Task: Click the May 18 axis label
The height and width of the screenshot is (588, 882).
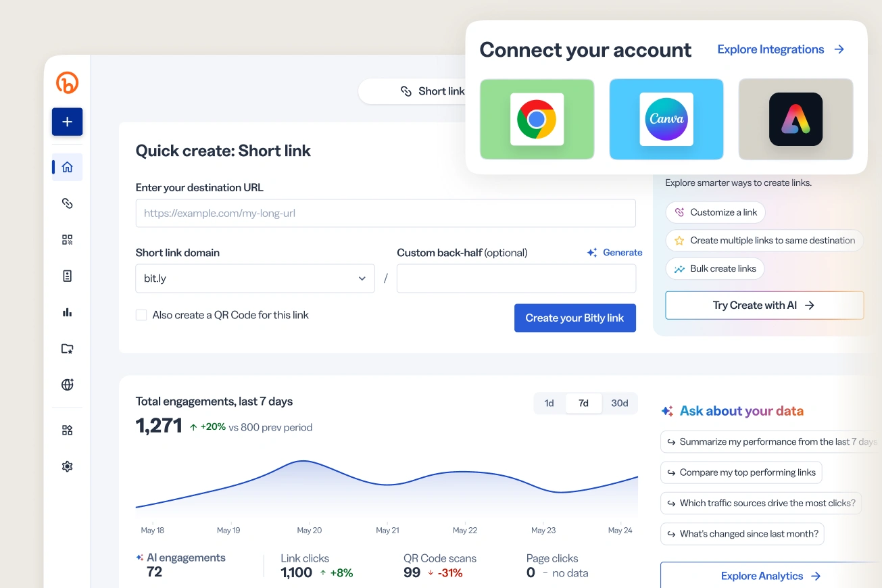Action: tap(153, 531)
